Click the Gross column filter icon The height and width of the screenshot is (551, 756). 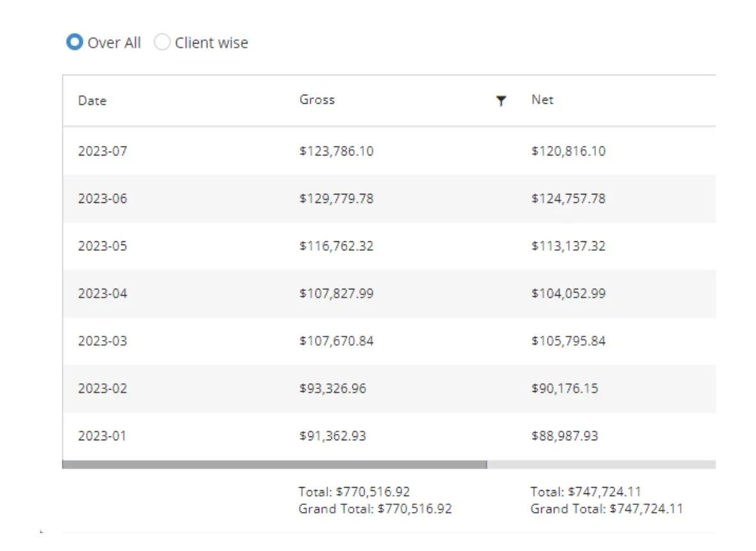pyautogui.click(x=501, y=100)
